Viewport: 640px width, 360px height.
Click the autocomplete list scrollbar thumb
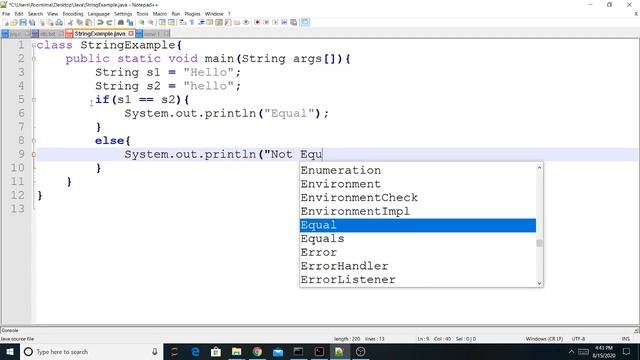pyautogui.click(x=540, y=243)
